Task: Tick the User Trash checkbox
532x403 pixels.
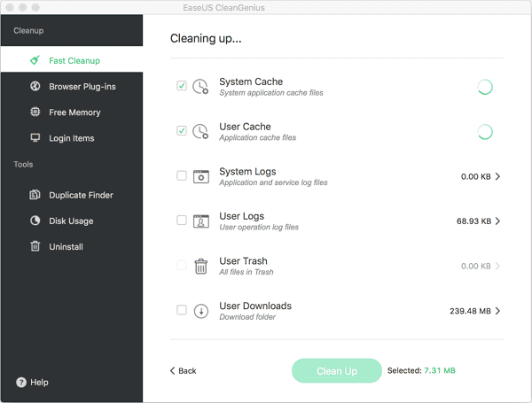Action: pyautogui.click(x=182, y=265)
